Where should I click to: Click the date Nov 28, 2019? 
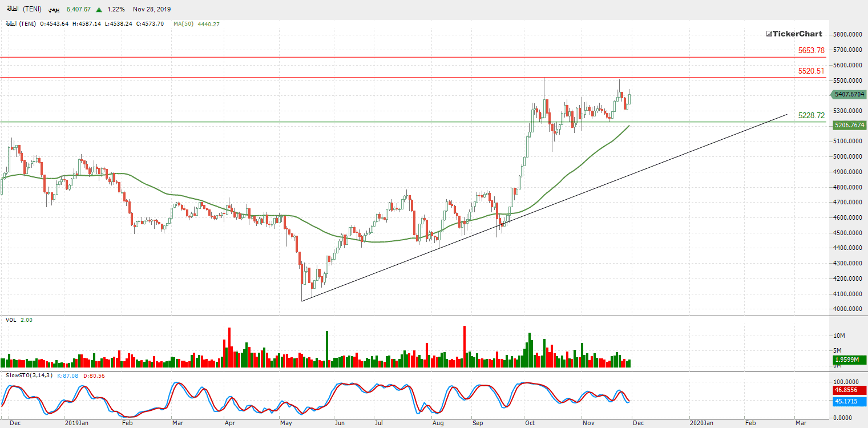(151, 10)
